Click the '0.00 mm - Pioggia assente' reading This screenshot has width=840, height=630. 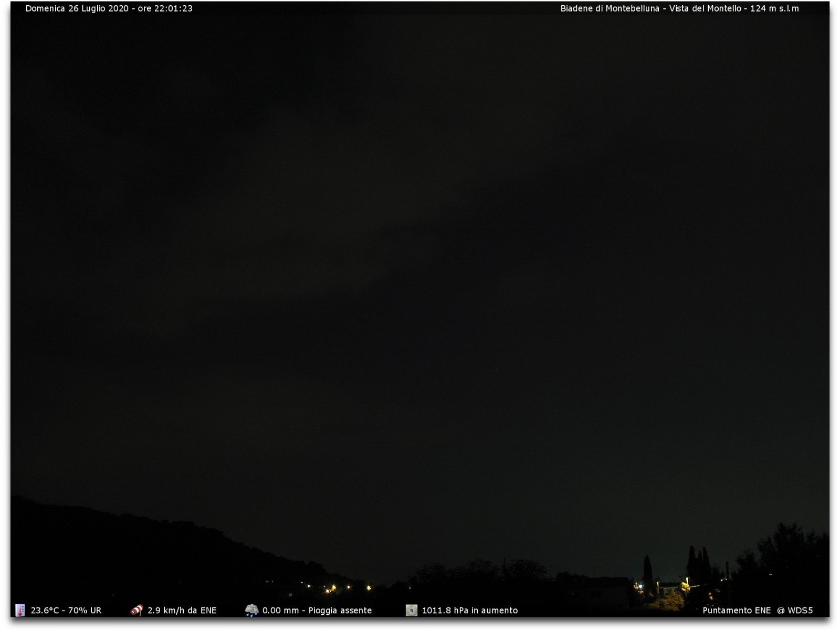317,611
